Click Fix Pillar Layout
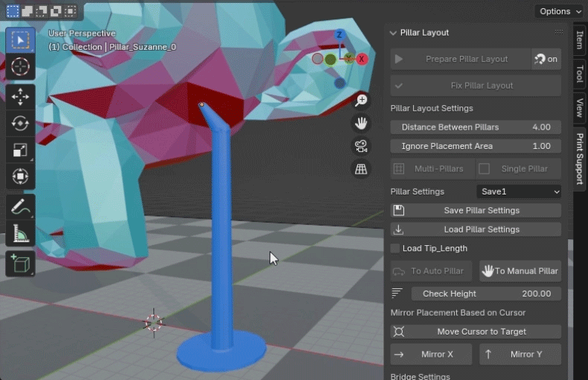This screenshot has width=588, height=380. tap(476, 86)
